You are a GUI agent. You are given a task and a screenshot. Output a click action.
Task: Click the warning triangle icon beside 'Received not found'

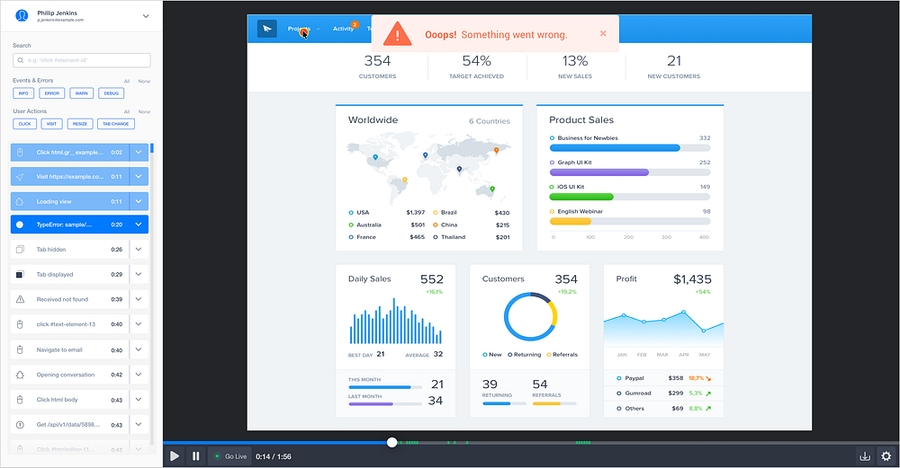pos(20,299)
